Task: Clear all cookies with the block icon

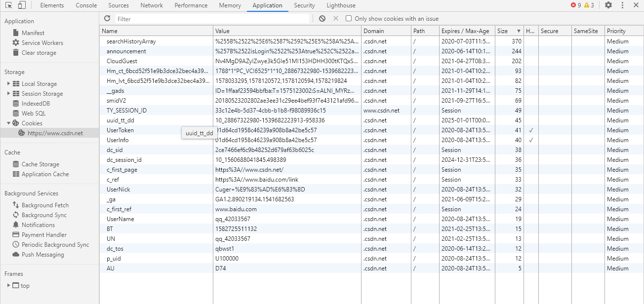Action: [x=322, y=18]
